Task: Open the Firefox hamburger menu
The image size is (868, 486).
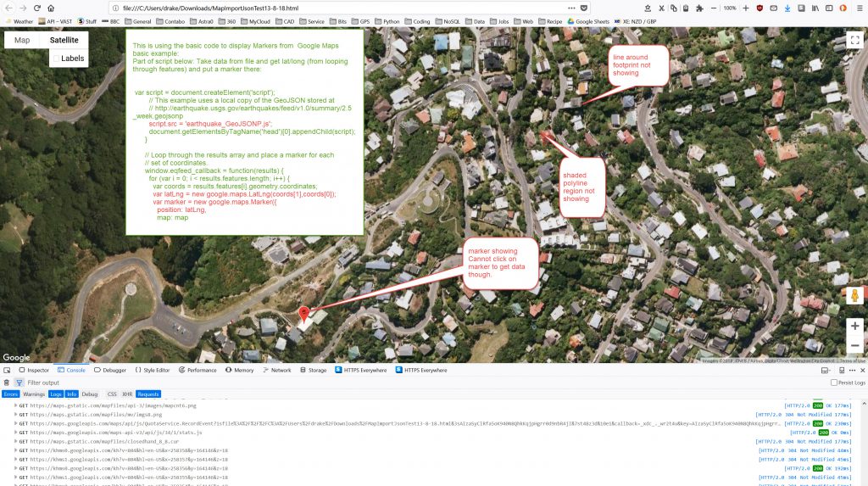Action: pyautogui.click(x=858, y=8)
